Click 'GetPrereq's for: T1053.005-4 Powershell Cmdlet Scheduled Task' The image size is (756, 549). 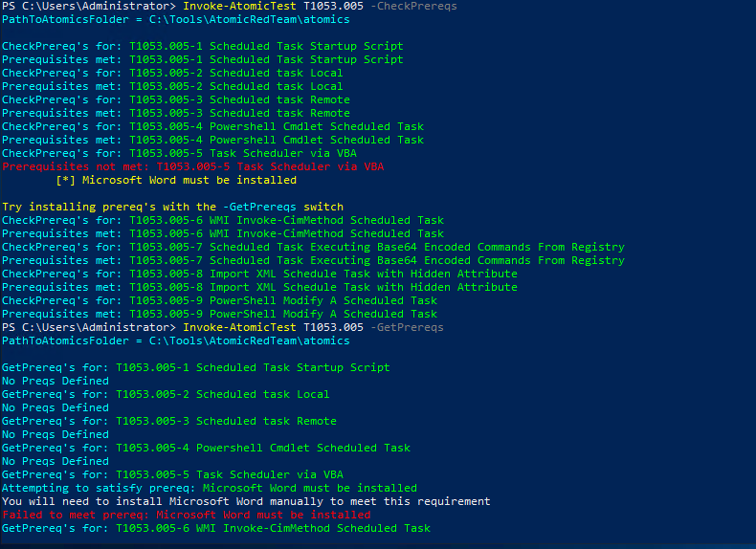pyautogui.click(x=206, y=449)
